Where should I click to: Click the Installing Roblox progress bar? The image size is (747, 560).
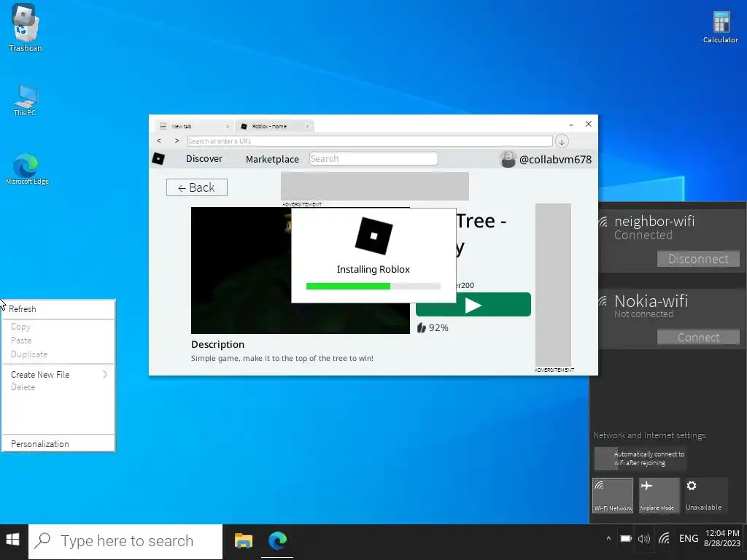pos(373,286)
